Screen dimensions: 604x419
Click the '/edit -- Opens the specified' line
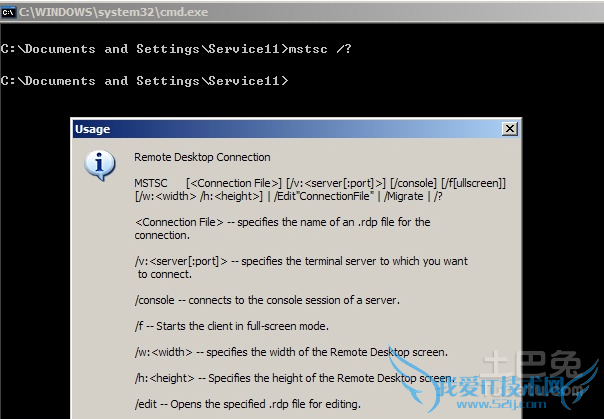click(x=248, y=404)
